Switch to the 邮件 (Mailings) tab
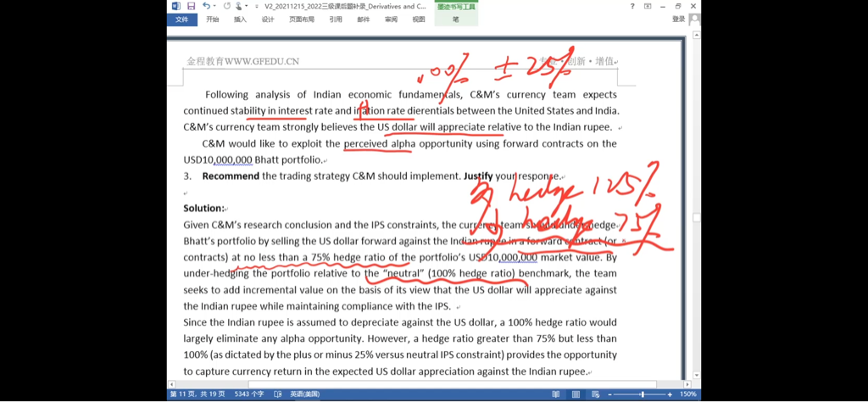Image resolution: width=868 pixels, height=402 pixels. (x=363, y=20)
